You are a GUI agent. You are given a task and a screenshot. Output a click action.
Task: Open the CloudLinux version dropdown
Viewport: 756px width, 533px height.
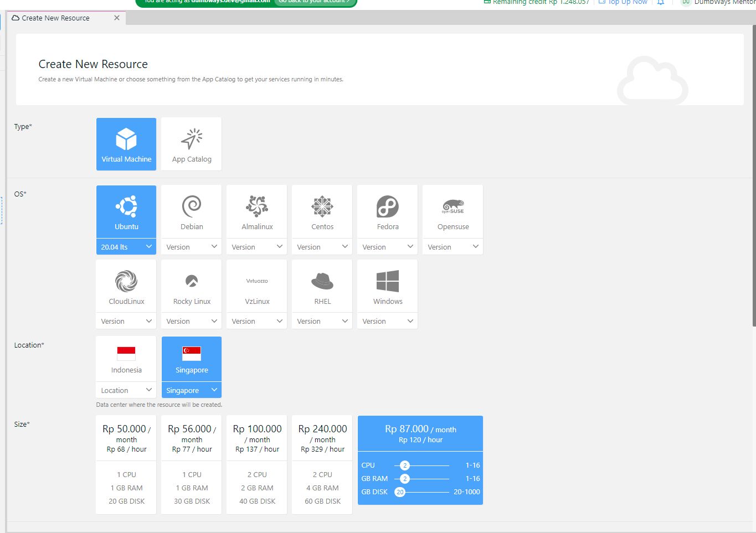click(126, 320)
